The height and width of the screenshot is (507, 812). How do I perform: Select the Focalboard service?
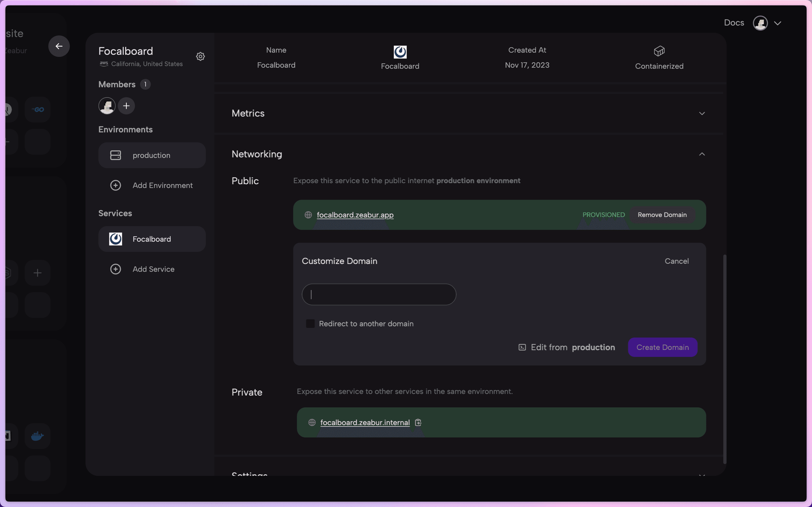pos(152,239)
